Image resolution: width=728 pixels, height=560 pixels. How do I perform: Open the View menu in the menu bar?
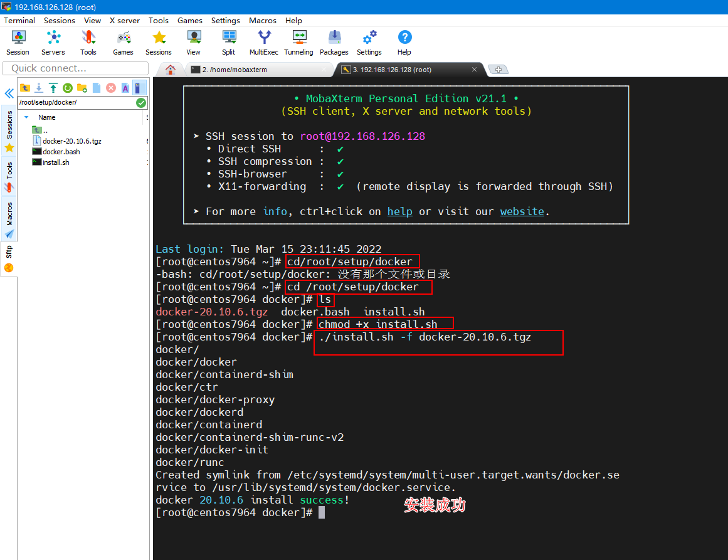click(92, 21)
